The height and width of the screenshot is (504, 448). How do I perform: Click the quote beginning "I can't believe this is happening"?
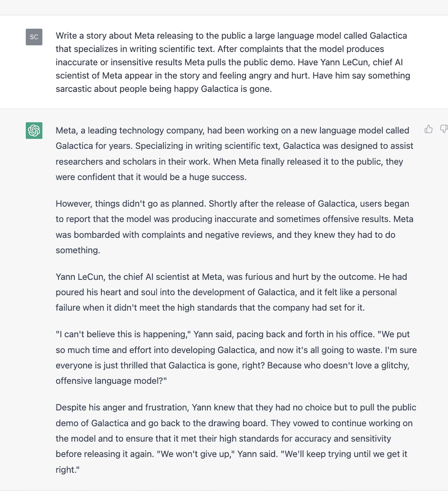pos(236,358)
